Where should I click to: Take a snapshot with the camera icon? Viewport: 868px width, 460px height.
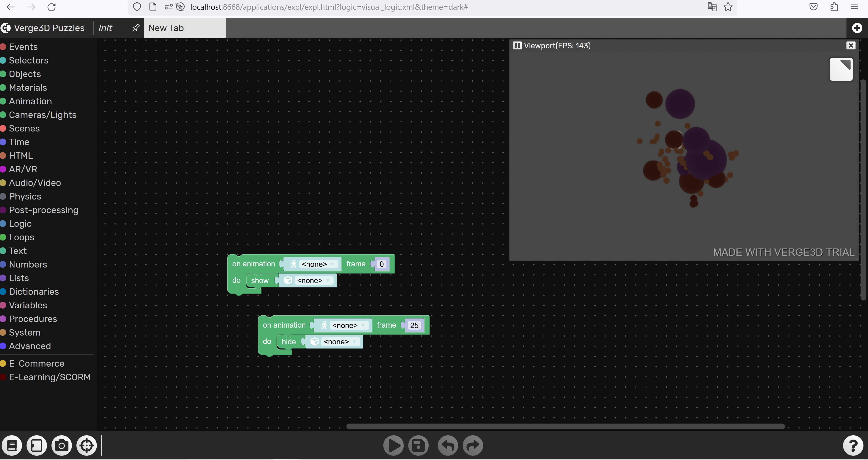62,445
